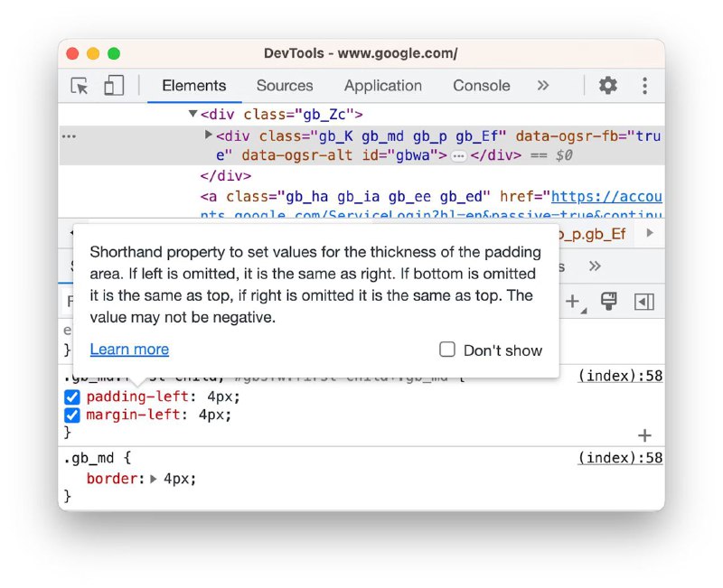This screenshot has height=588, width=723.
Task: Open the three-dot customize menu
Action: point(644,86)
